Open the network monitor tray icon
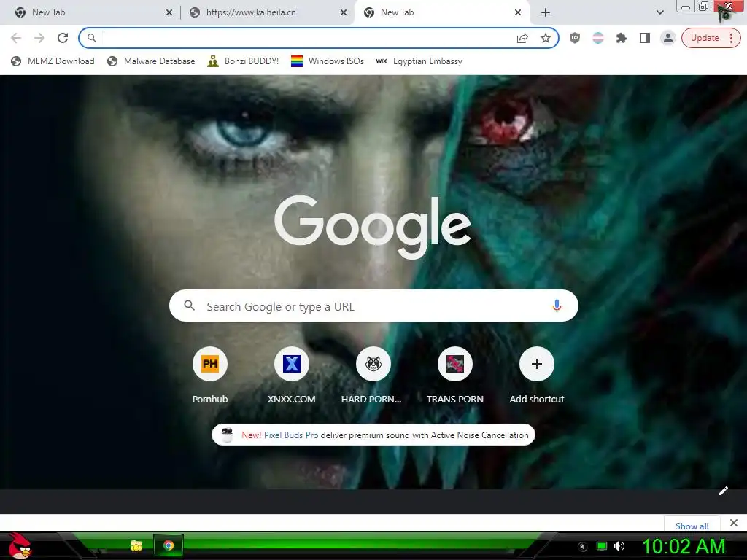The image size is (747, 560). click(x=602, y=547)
